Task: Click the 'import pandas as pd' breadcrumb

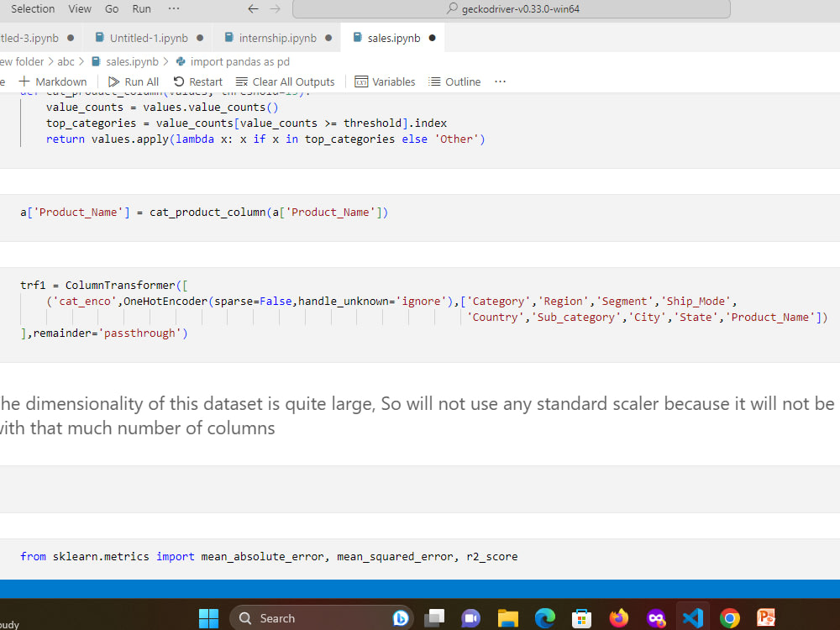Action: [233, 61]
